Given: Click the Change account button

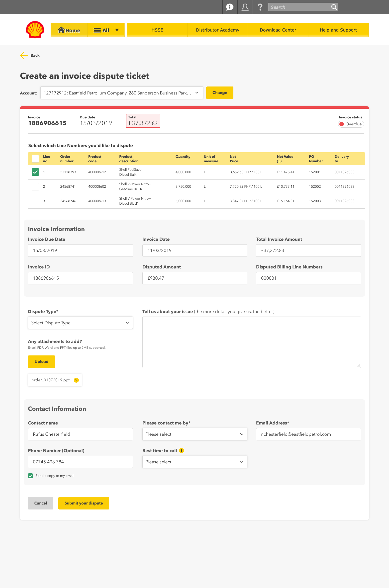Looking at the screenshot, I should coord(220,93).
